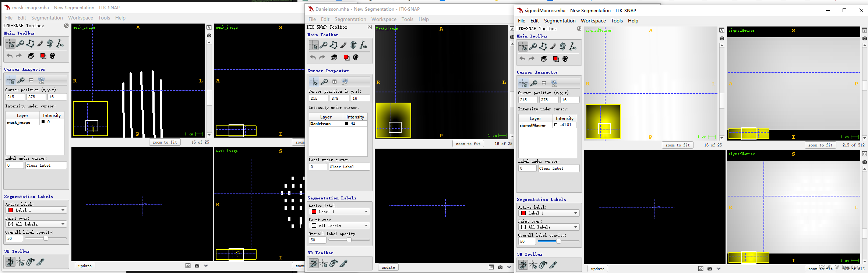Toggle cursor inspector tab in mask_image window

tap(11, 80)
